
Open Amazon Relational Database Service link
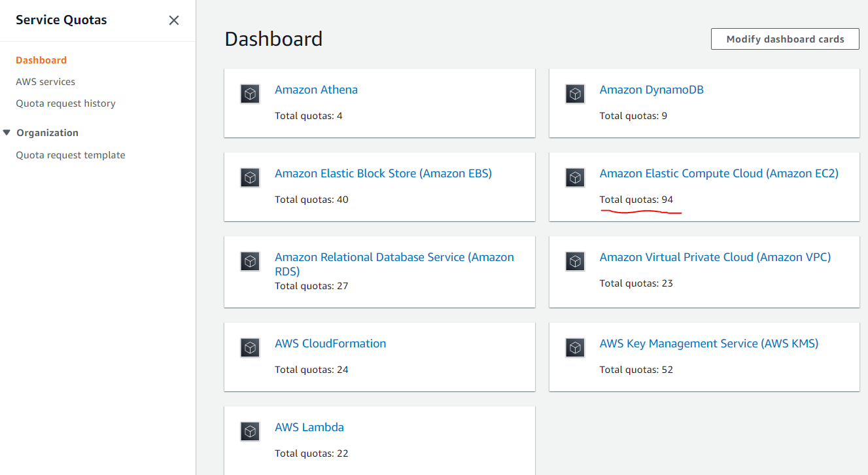click(394, 264)
